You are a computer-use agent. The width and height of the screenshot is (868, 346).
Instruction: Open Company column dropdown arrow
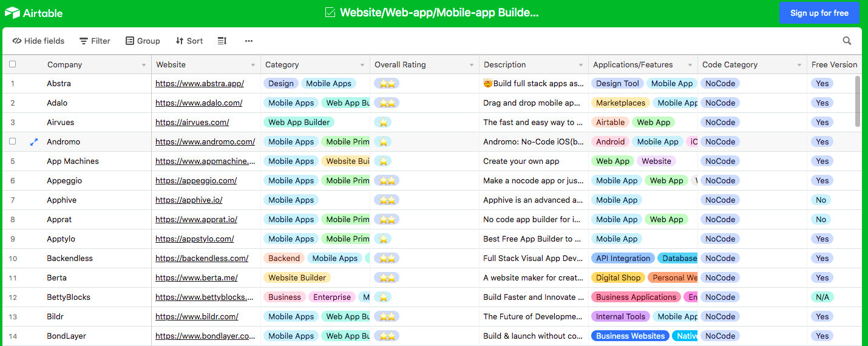click(x=144, y=65)
